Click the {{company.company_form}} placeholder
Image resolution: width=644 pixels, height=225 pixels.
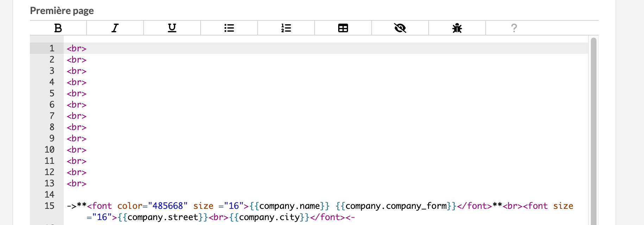[396, 206]
